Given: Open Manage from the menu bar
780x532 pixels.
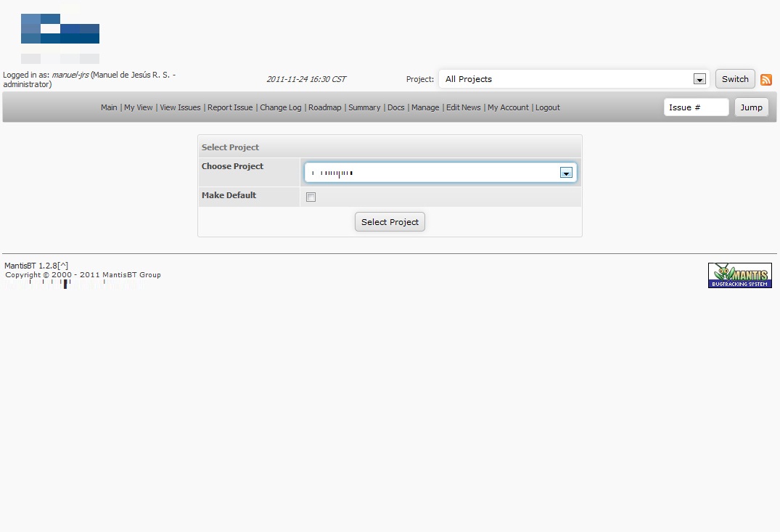Looking at the screenshot, I should [x=425, y=107].
